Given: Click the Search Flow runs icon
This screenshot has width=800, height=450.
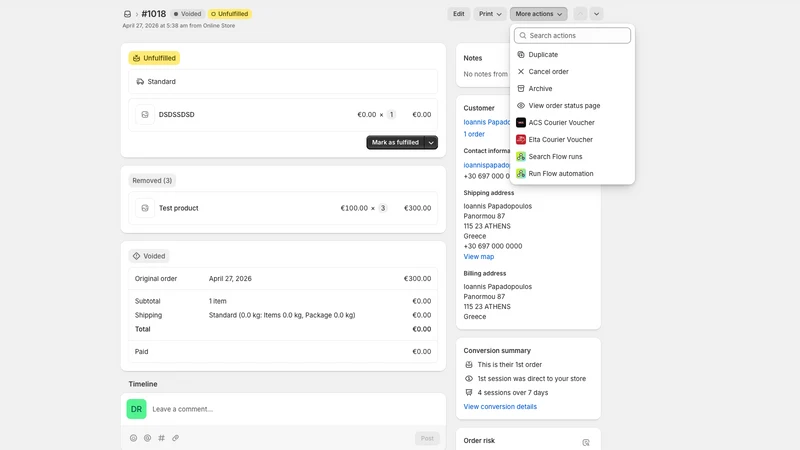Looking at the screenshot, I should [521, 157].
